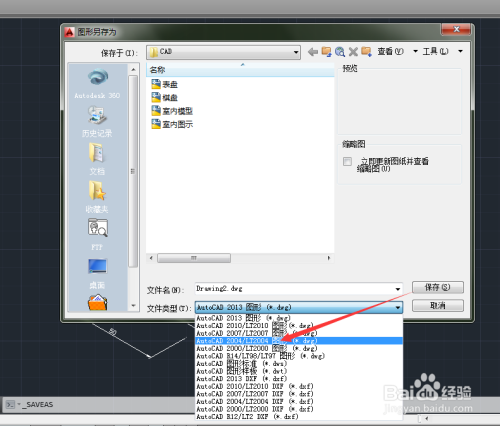Click sidebar places scroll down arrow
This screenshot has width=500, height=426.
point(133,306)
